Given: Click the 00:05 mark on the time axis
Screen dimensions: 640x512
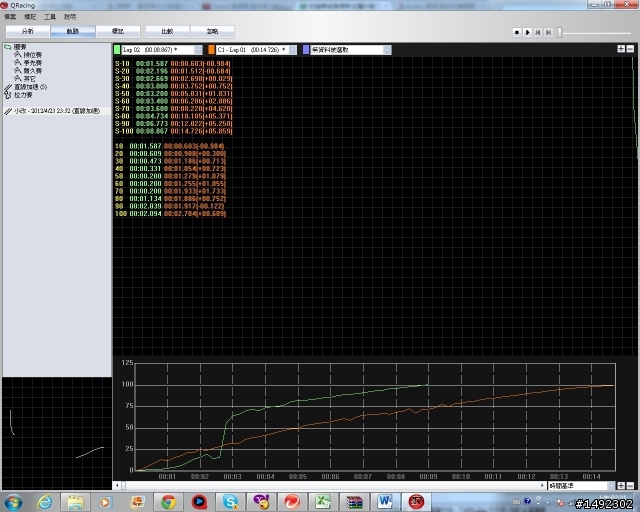Looking at the screenshot, I should (x=298, y=476).
